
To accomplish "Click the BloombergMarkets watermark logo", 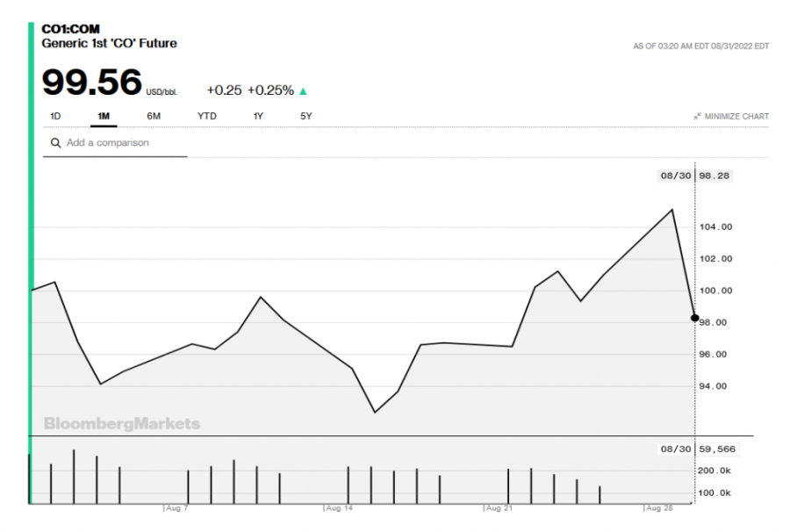I will [x=122, y=424].
